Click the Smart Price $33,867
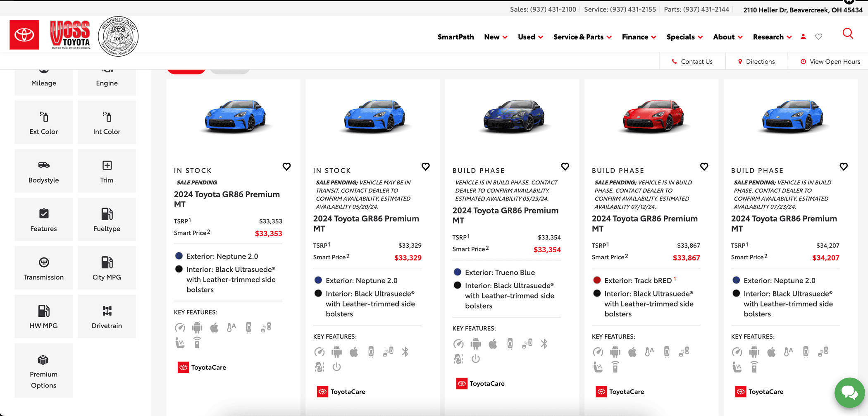The width and height of the screenshot is (868, 416). (687, 258)
